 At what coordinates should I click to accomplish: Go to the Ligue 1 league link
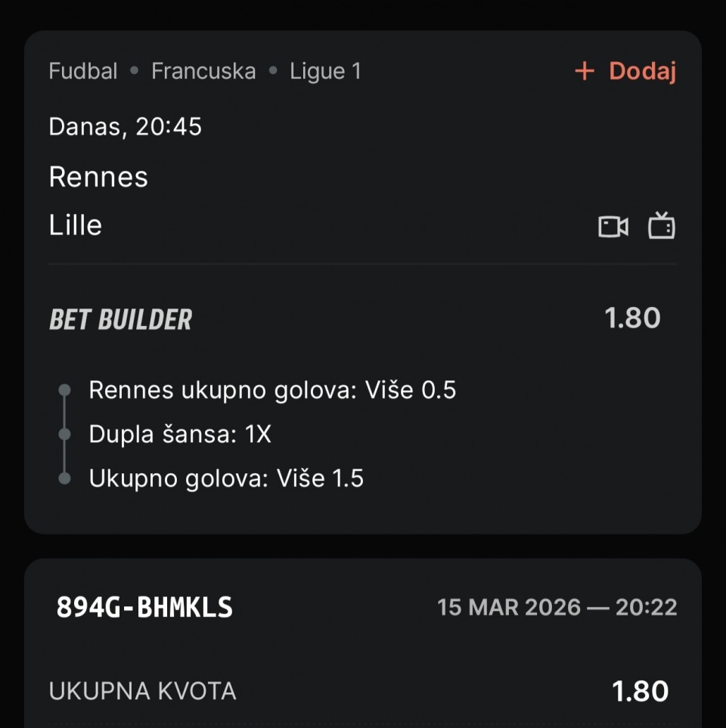point(325,72)
